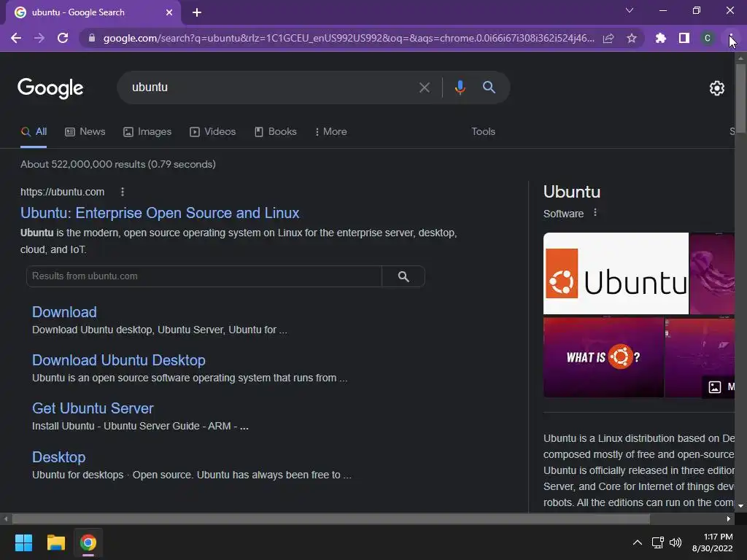This screenshot has height=560, width=747.
Task: Toggle the Chrome side panel
Action: coord(684,38)
